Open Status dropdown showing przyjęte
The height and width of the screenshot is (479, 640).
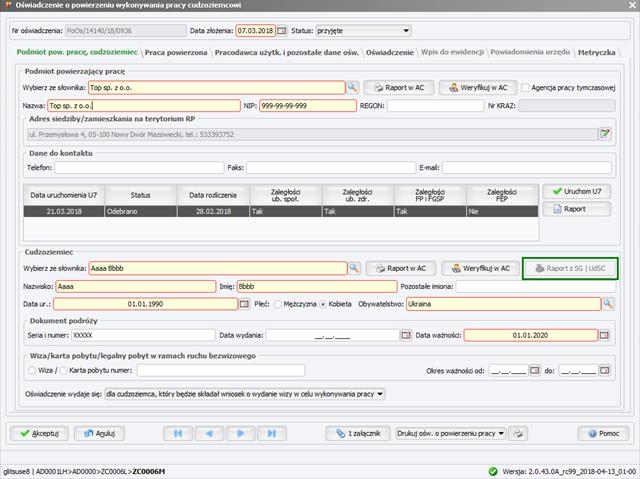pyautogui.click(x=363, y=31)
